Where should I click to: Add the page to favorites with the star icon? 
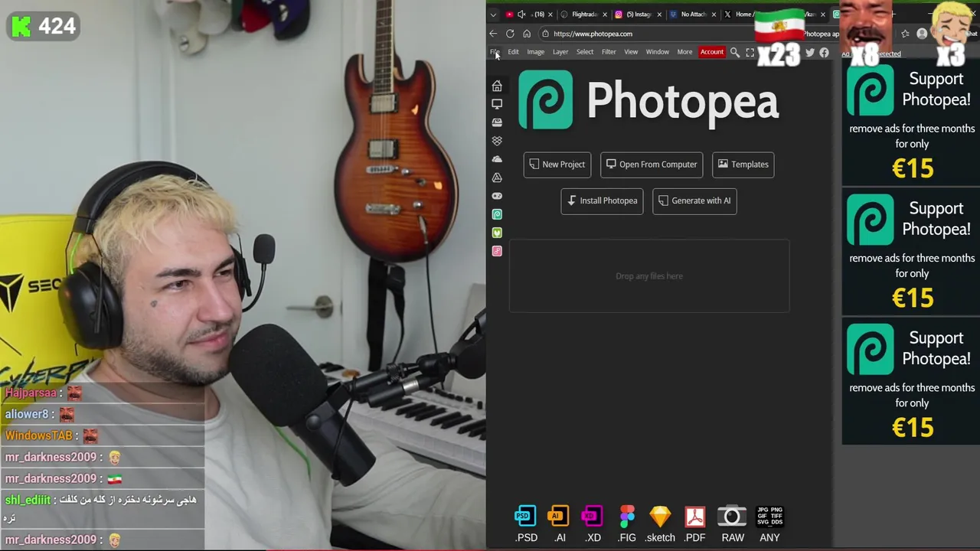point(906,34)
